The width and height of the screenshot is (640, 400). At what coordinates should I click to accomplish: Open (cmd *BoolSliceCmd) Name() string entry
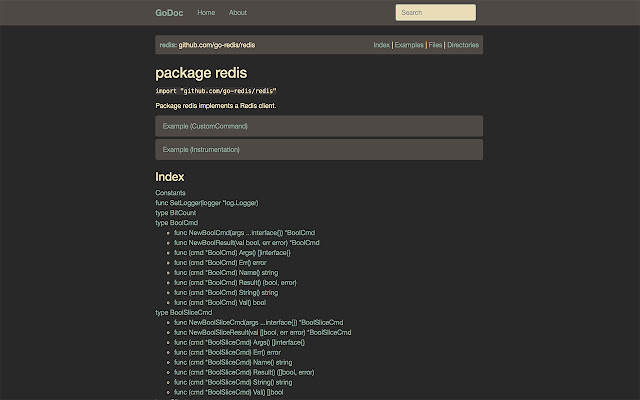tap(233, 362)
